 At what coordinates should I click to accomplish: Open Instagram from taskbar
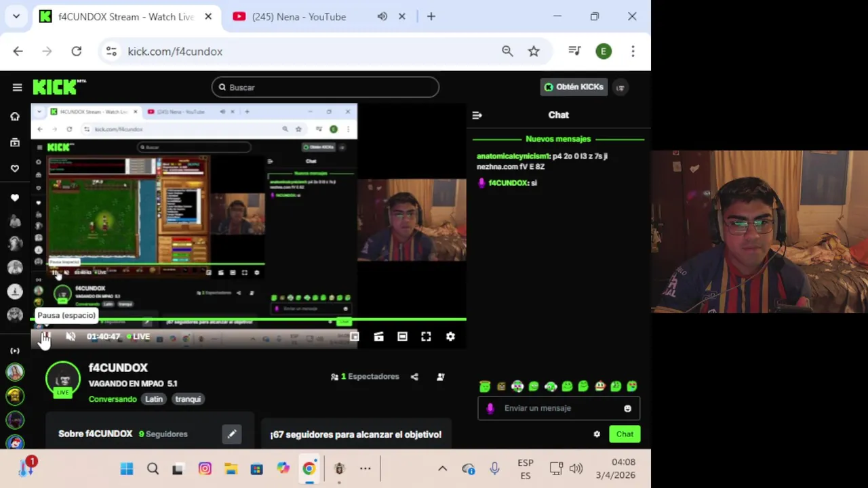pos(205,469)
